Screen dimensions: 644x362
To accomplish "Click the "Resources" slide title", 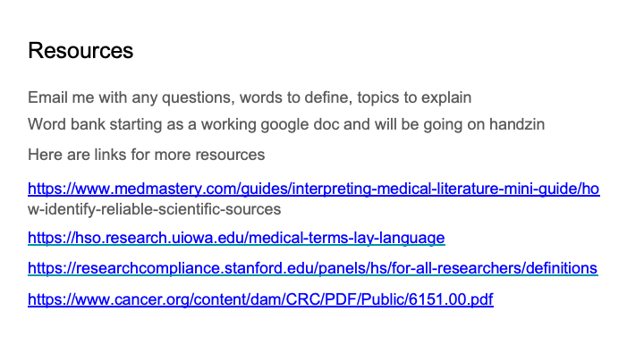I will 80,51.
